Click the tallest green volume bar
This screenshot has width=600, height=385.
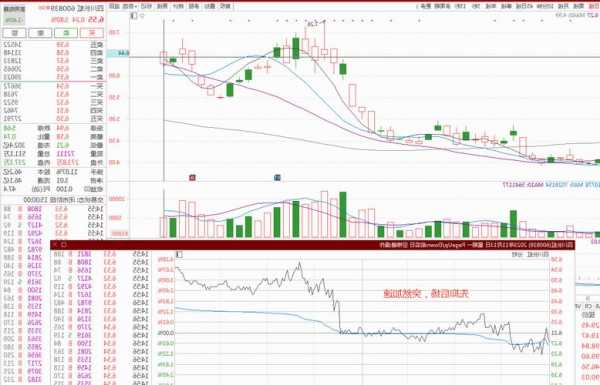(x=343, y=215)
